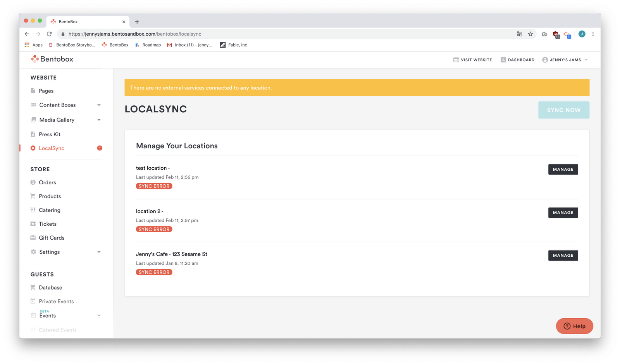Screen dimensions: 620x364
Task: Expand Settings chevron in sidebar
Action: 99,252
